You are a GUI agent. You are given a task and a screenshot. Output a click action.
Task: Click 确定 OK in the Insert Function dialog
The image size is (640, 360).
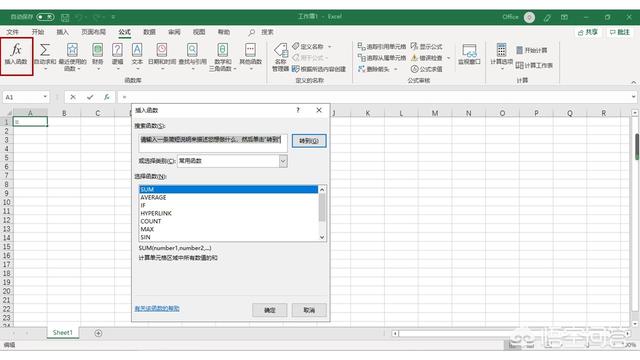tap(269, 310)
